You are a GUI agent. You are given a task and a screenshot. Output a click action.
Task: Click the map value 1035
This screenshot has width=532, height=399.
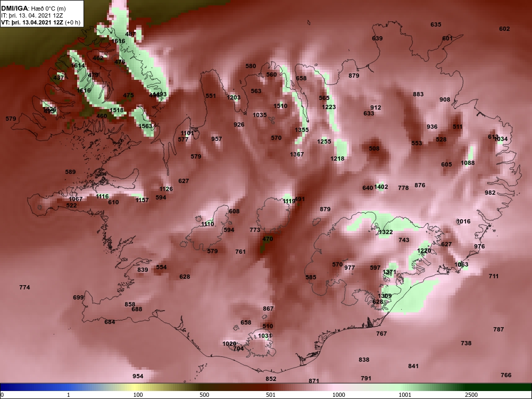point(260,115)
